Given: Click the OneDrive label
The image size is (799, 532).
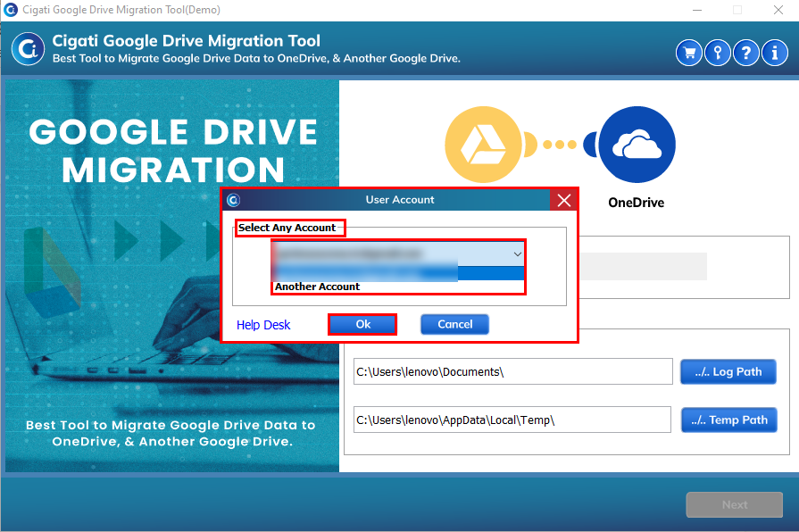Looking at the screenshot, I should (636, 203).
